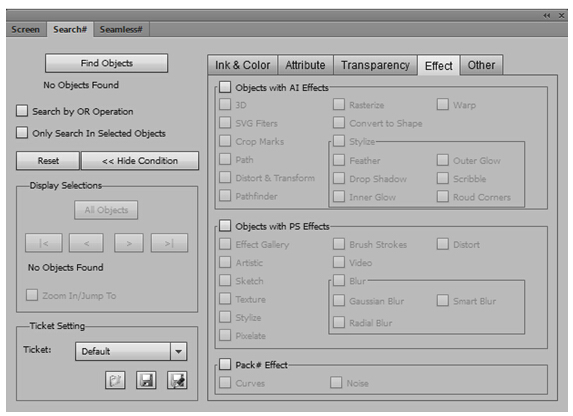Click the Find Objects button
This screenshot has width=573, height=416.
pos(107,63)
